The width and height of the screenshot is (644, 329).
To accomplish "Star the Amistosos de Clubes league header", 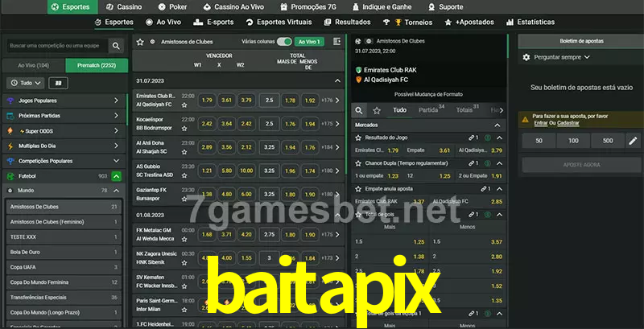I will tap(140, 41).
